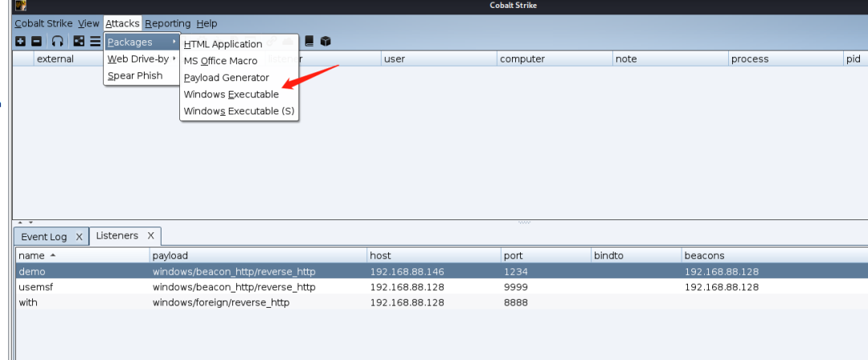Open listeners via headphones icon
Viewport: 868px width, 360px height.
click(x=57, y=41)
